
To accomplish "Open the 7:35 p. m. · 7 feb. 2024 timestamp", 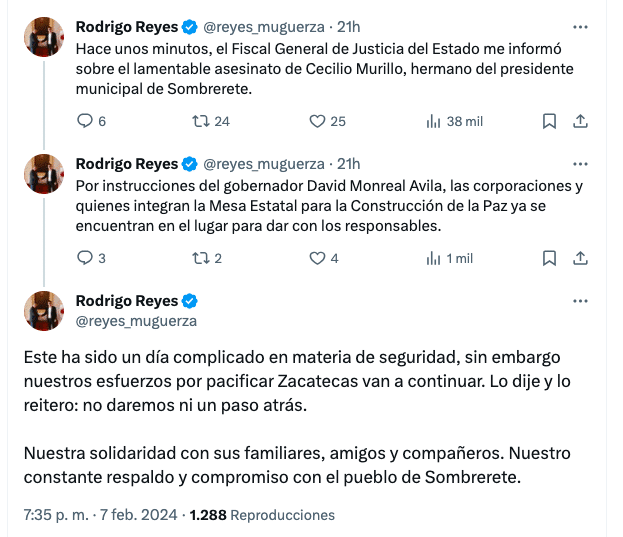I will pos(100,515).
